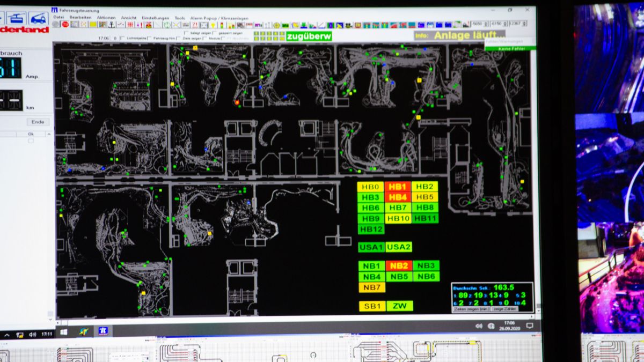Click the anchor toolbar icon
The width and height of the screenshot is (644, 362).
[112, 24]
